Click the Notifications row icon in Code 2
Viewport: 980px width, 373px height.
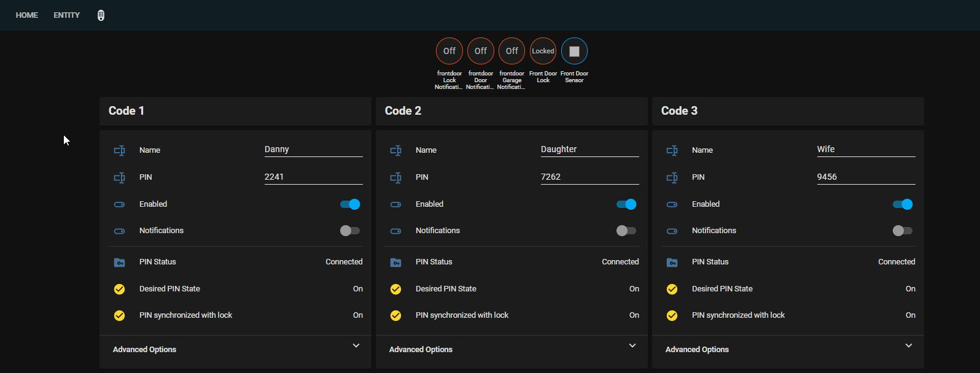[396, 231]
